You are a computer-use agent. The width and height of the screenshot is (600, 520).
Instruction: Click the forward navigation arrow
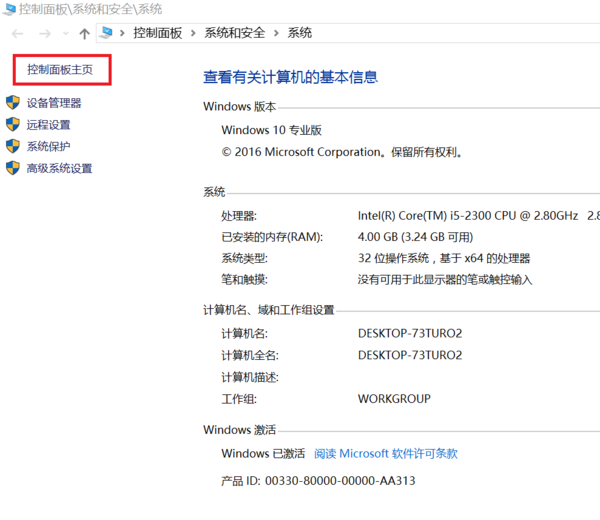(x=43, y=33)
